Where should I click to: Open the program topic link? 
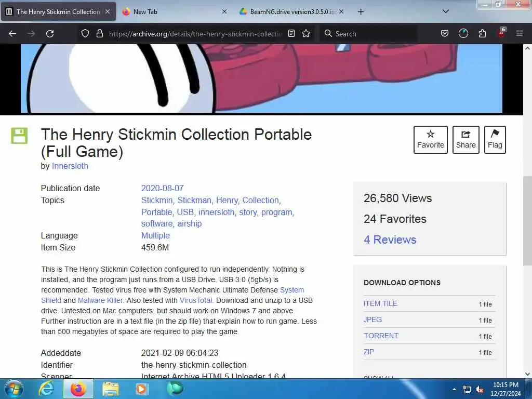(x=276, y=212)
